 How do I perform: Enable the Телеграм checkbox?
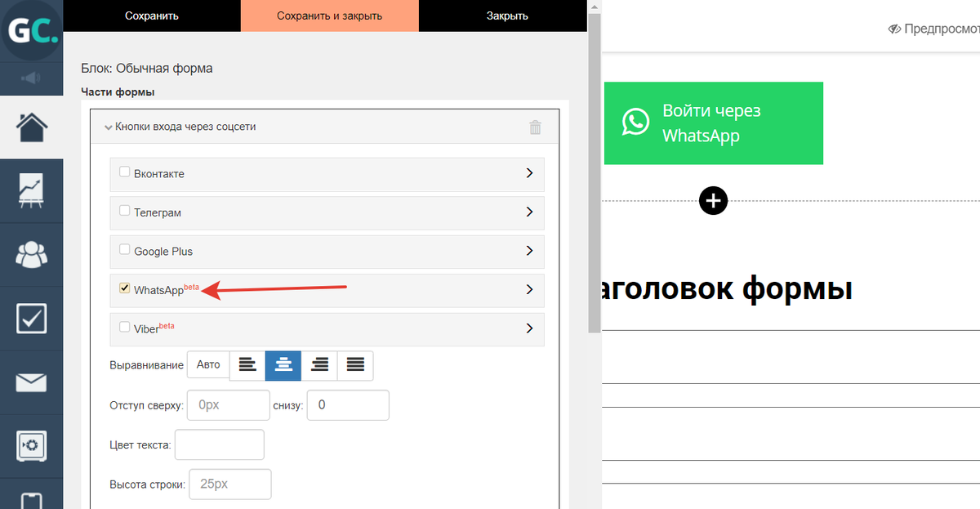coord(124,211)
